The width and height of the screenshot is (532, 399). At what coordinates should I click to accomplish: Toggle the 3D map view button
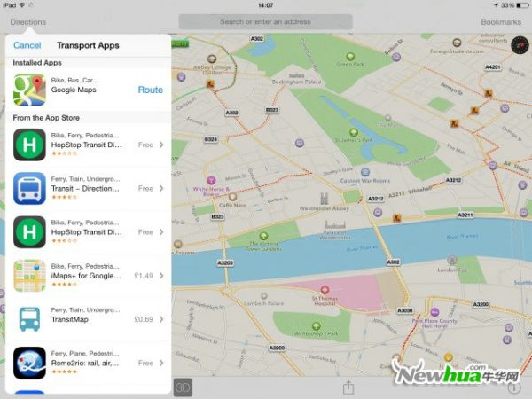(183, 387)
